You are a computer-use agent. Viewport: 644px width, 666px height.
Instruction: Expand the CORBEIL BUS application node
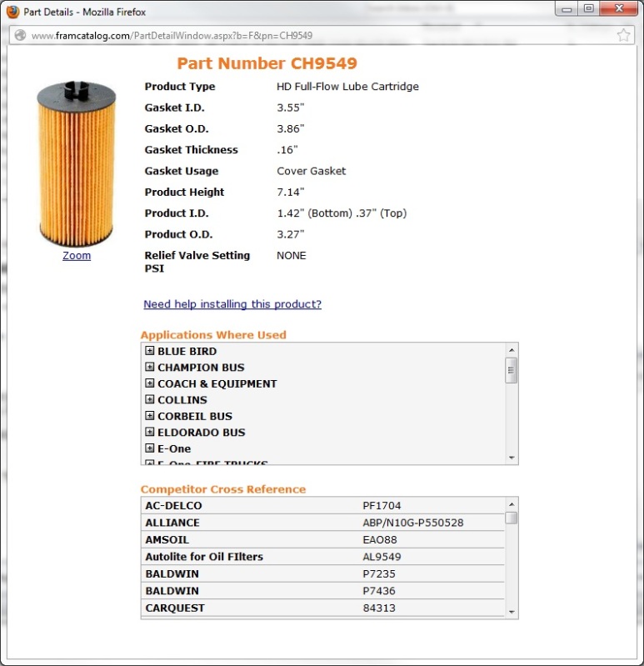click(x=149, y=415)
